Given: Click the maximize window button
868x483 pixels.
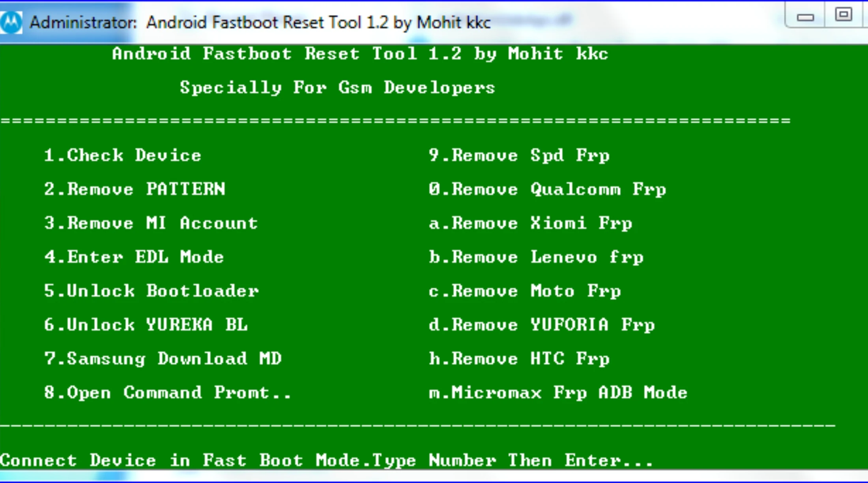Looking at the screenshot, I should click(843, 15).
